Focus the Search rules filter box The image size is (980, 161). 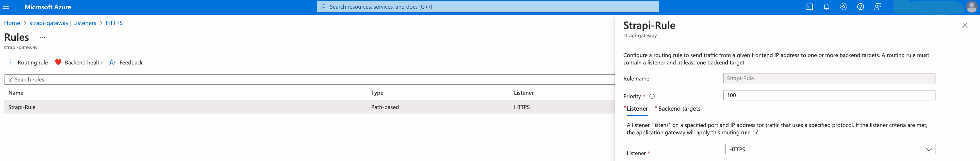(x=309, y=80)
